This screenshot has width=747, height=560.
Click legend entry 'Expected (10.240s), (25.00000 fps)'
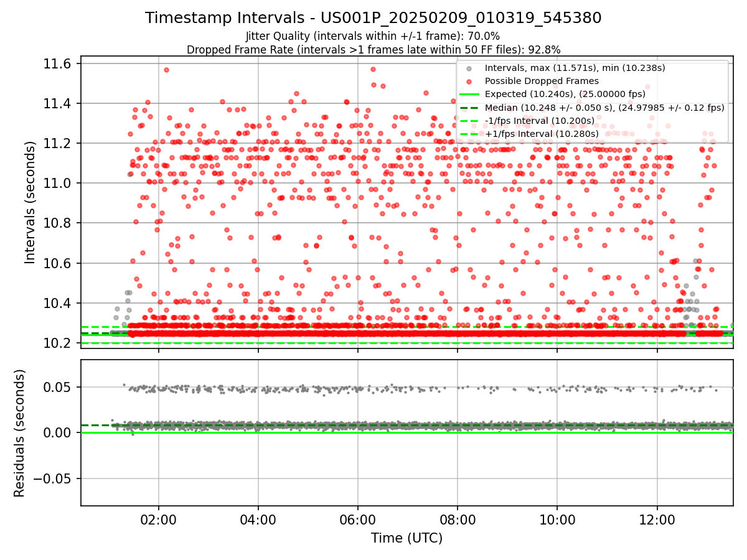pos(565,94)
